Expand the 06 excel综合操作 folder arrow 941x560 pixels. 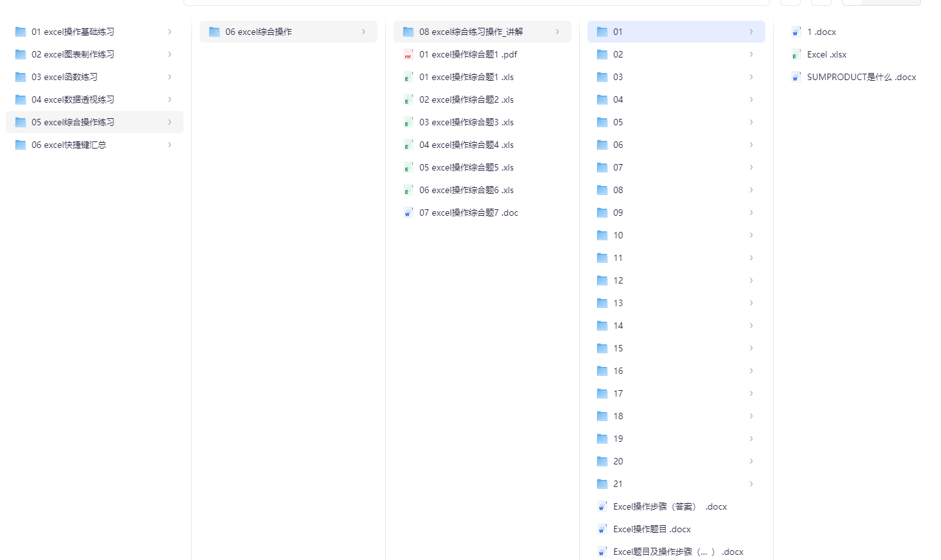(x=363, y=32)
